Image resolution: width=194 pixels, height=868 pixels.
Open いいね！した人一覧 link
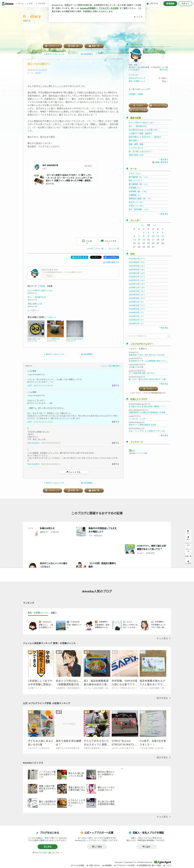point(95,248)
